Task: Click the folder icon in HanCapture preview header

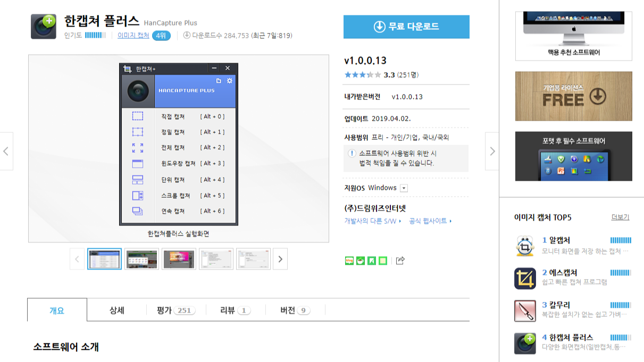Action: (218, 81)
